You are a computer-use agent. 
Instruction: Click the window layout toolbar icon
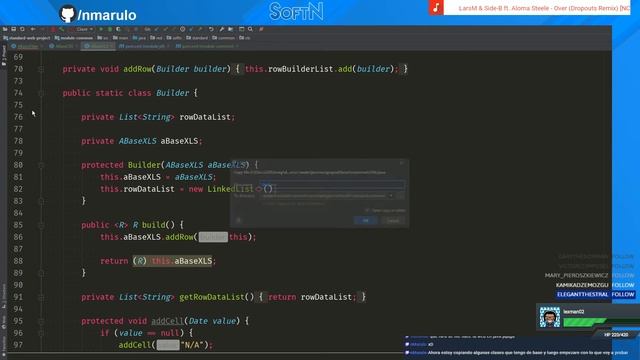tap(242, 29)
